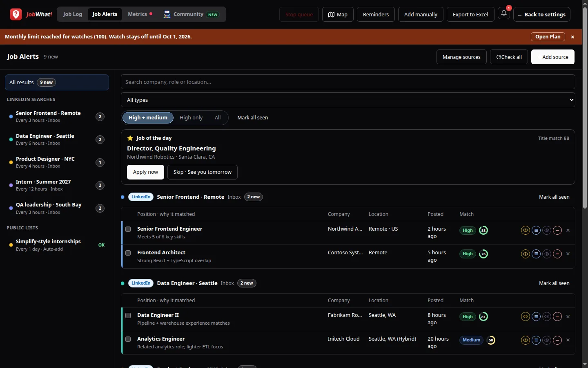588x368 pixels.
Task: Click red minus icon for Data Engineer II
Action: coord(557,316)
